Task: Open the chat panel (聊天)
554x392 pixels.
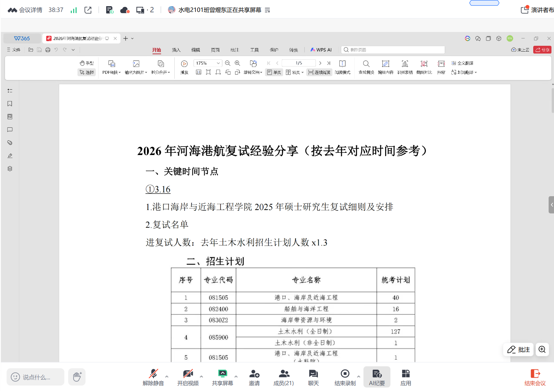Action: pyautogui.click(x=313, y=377)
